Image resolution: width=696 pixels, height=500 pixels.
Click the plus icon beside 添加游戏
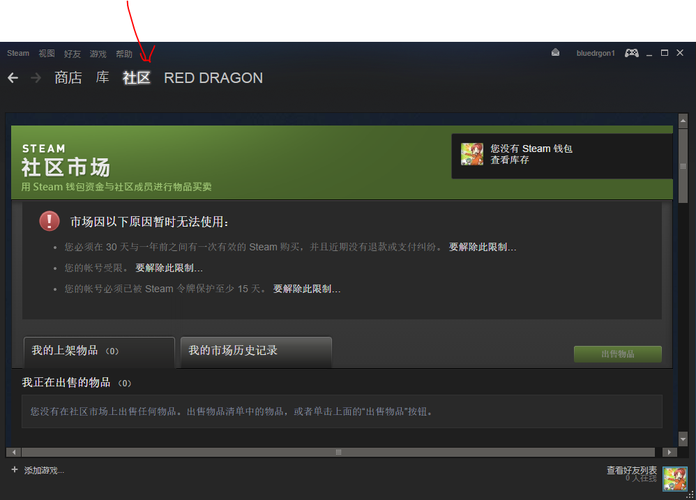14,469
